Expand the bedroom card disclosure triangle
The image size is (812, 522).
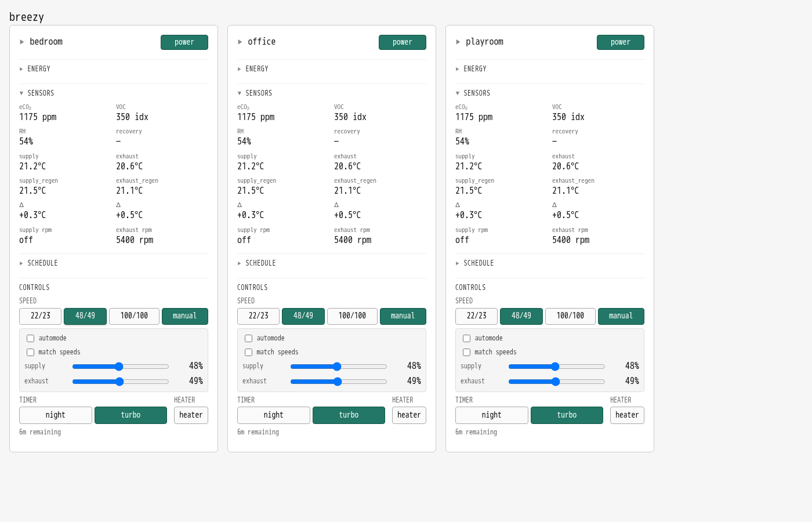tap(22, 42)
